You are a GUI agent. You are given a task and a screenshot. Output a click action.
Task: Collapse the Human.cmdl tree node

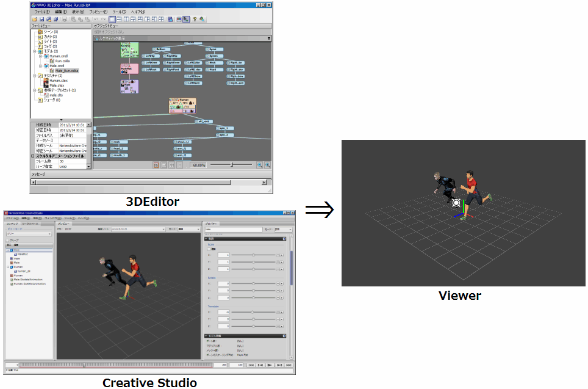(40, 56)
